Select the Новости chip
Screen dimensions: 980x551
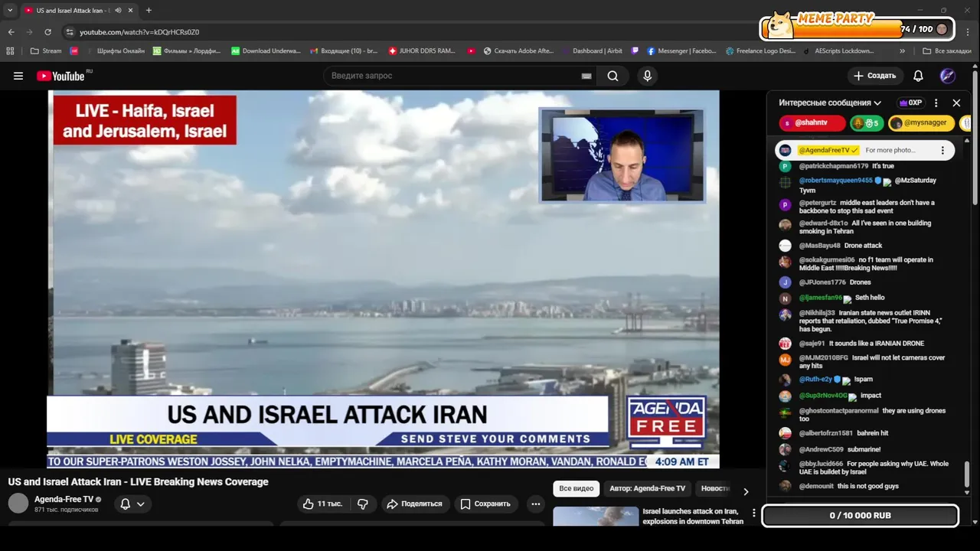pos(715,488)
